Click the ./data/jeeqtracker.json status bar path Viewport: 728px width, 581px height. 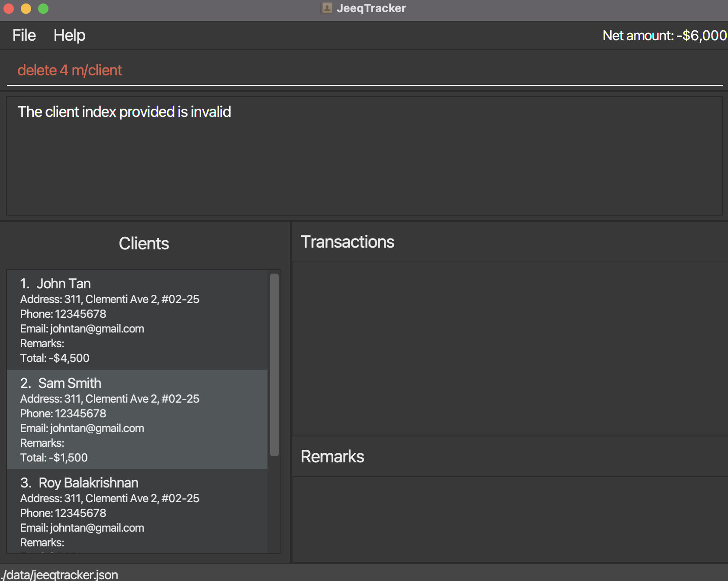click(59, 575)
